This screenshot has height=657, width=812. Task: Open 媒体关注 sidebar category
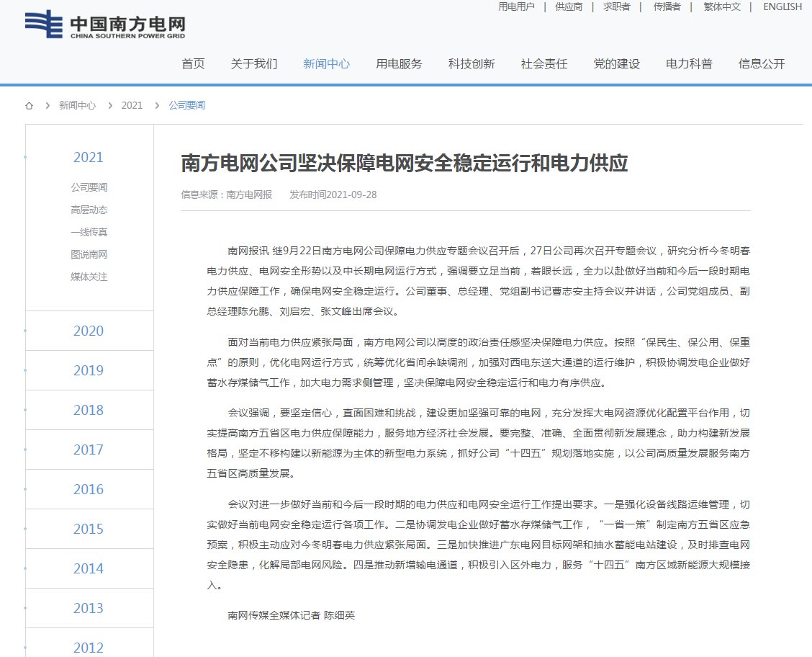(89, 277)
